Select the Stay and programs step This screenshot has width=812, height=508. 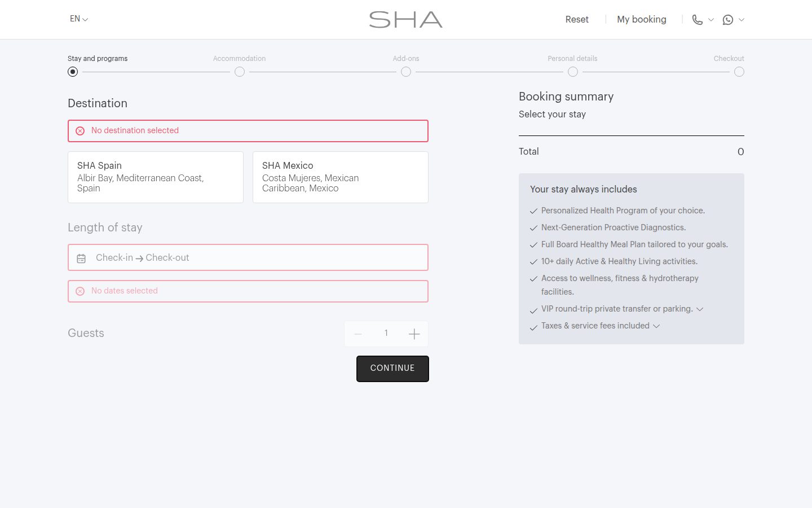[x=98, y=58]
